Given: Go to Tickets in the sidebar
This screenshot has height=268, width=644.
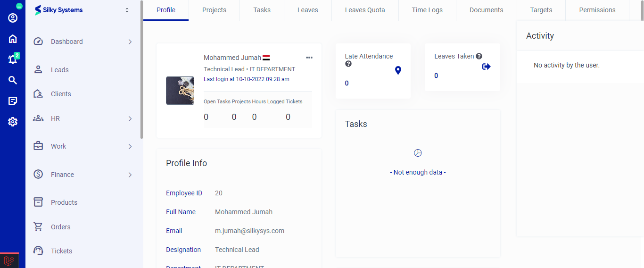Looking at the screenshot, I should point(61,251).
